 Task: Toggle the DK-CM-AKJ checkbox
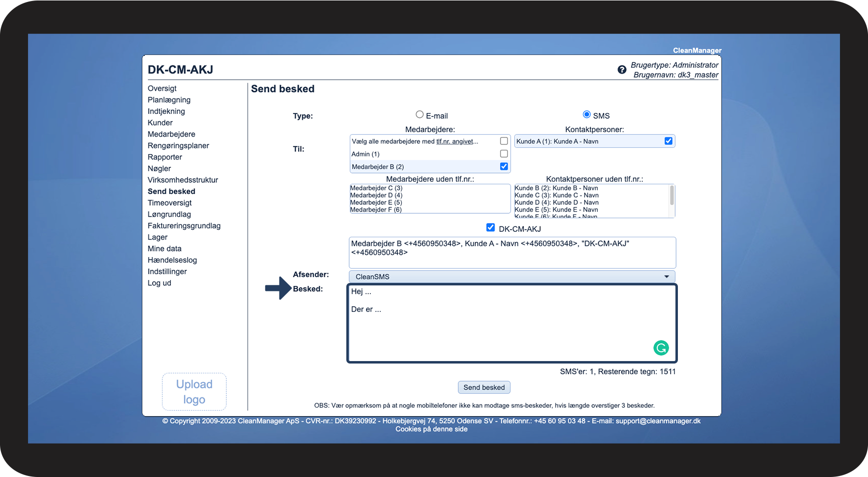(x=490, y=227)
